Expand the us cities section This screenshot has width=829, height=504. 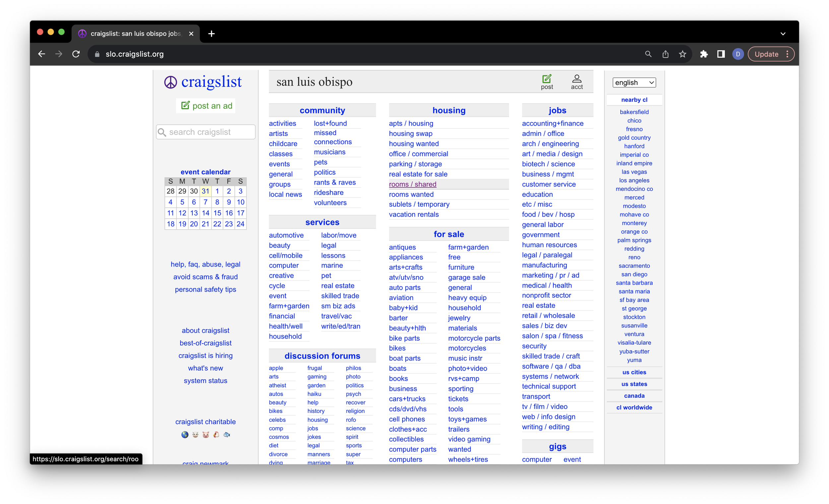[634, 372]
